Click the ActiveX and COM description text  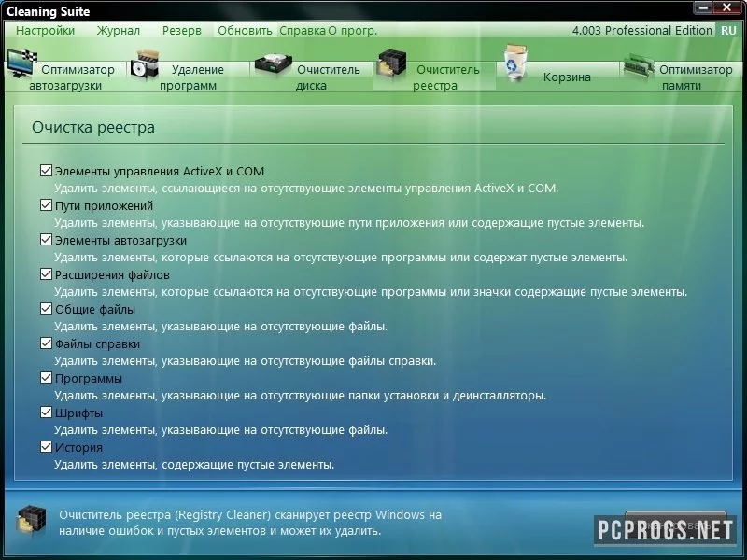[x=306, y=189]
